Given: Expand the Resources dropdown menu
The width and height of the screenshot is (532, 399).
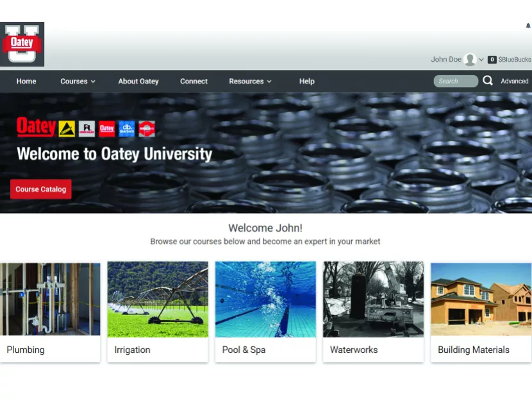Looking at the screenshot, I should tap(250, 81).
